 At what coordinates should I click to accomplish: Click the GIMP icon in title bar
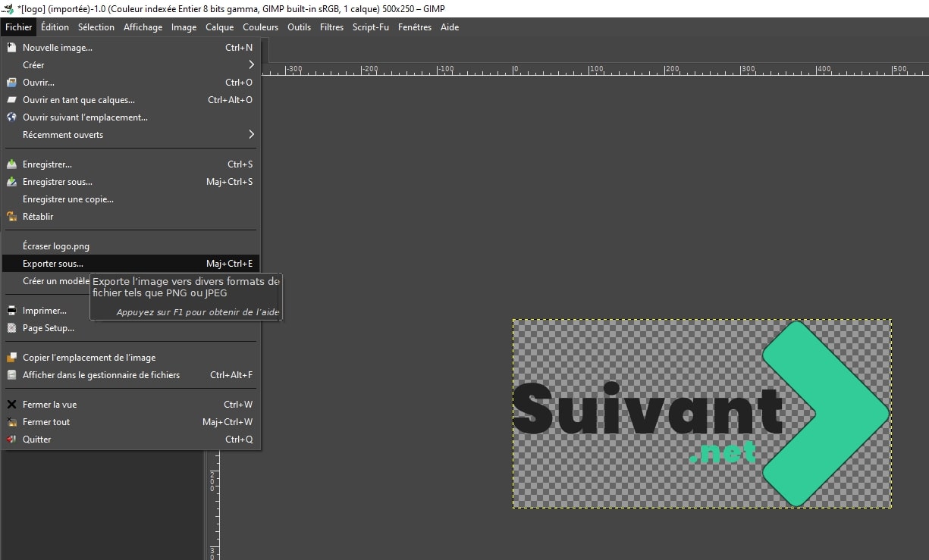click(x=8, y=8)
